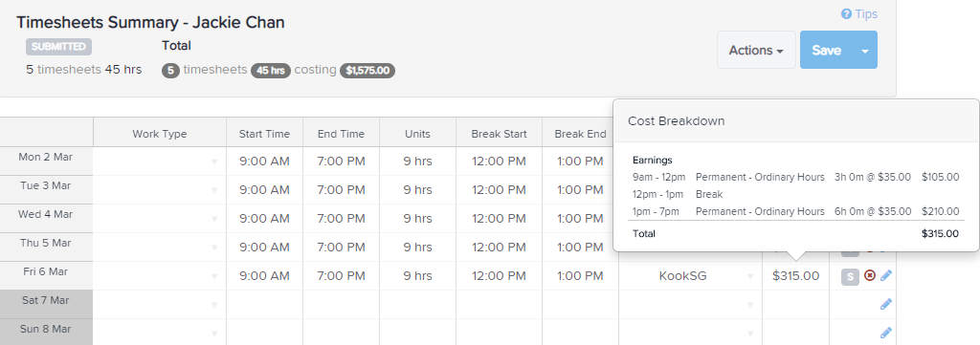The width and height of the screenshot is (980, 345).
Task: Click the Timesheets Summary - Jackie Chan heading
Action: (x=150, y=23)
